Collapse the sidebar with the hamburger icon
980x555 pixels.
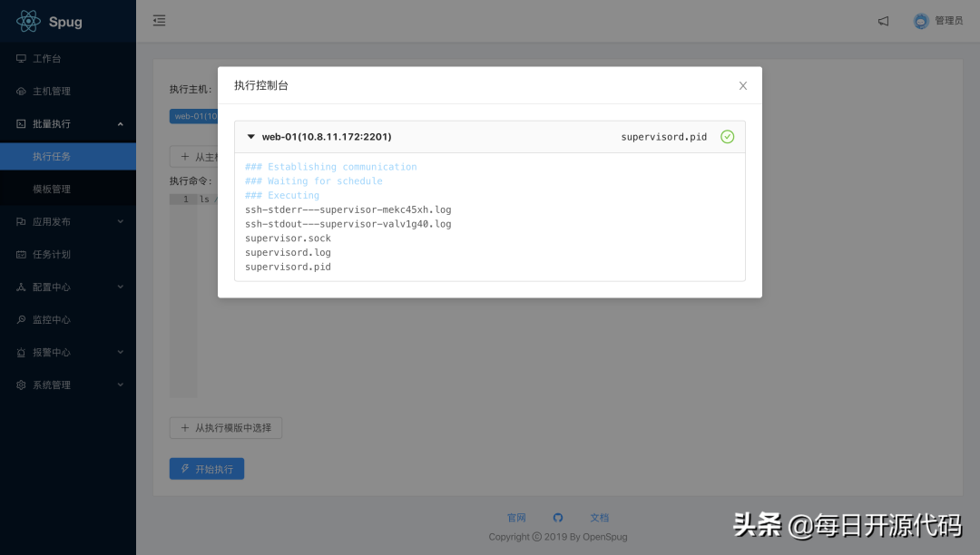pos(160,20)
